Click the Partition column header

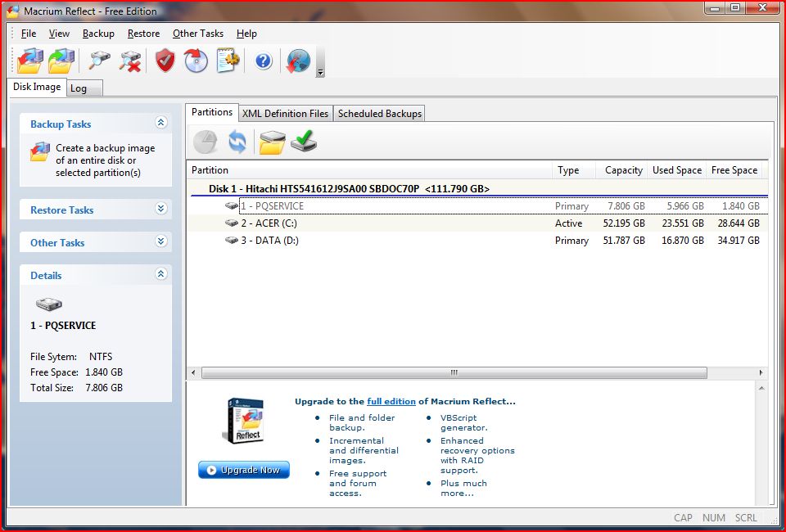click(x=370, y=170)
